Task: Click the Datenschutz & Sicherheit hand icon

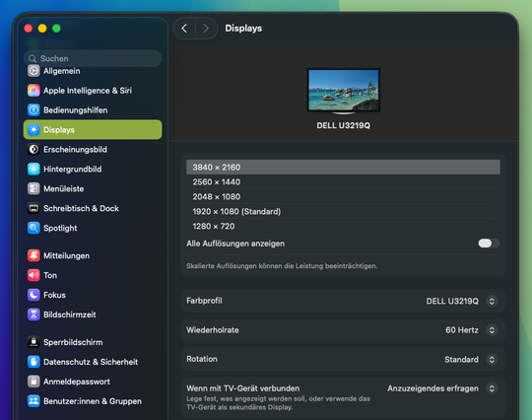Action: coord(33,362)
